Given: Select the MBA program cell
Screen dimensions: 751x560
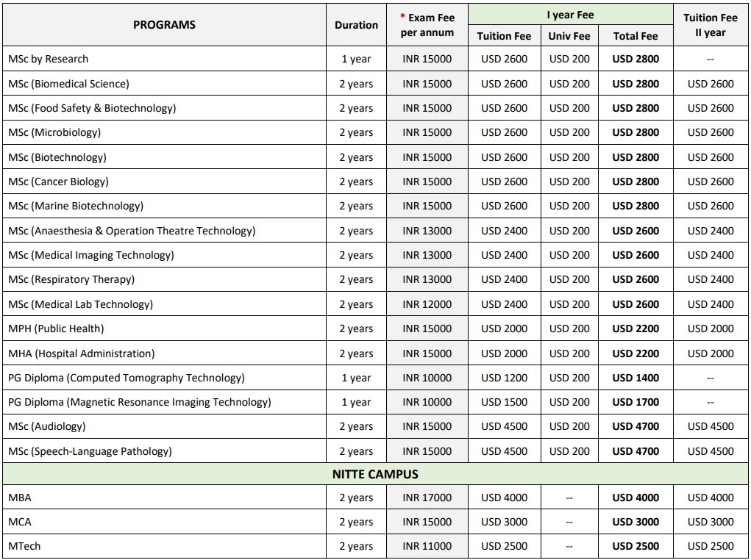Looking at the screenshot, I should click(20, 498).
